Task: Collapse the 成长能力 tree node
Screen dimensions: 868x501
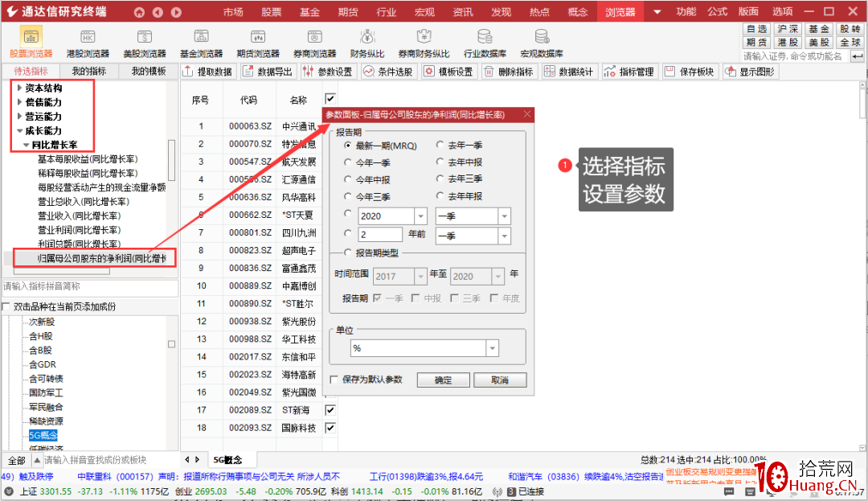Action: [x=19, y=130]
